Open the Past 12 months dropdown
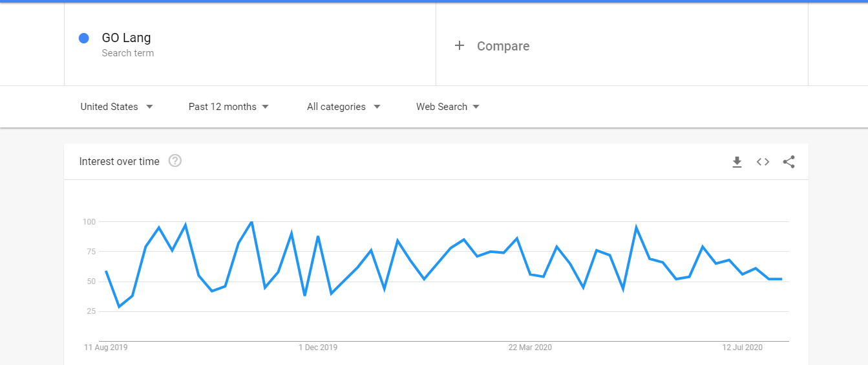Viewport: 868px width, 365px height. tap(228, 107)
